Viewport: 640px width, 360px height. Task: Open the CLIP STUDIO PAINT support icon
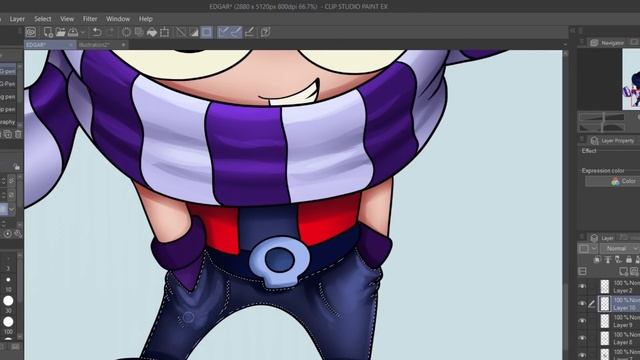[x=265, y=32]
